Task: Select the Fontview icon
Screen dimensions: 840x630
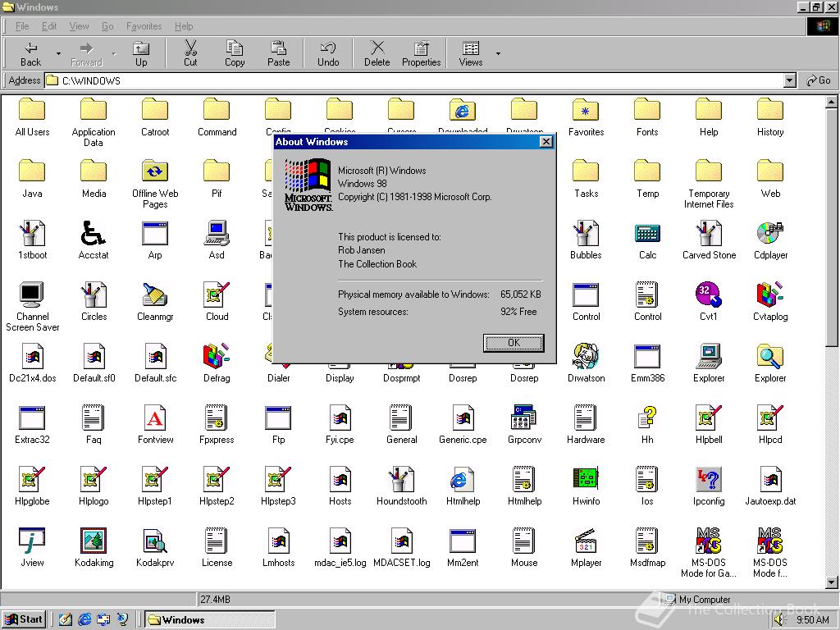Action: point(155,418)
